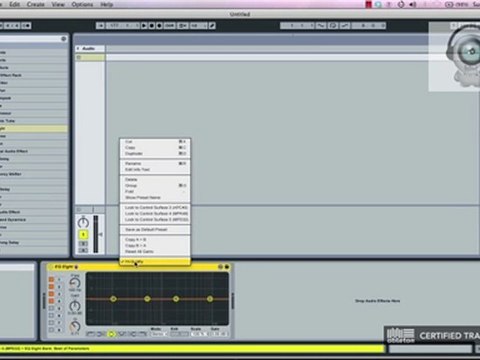Open the Edit menu

14,5
